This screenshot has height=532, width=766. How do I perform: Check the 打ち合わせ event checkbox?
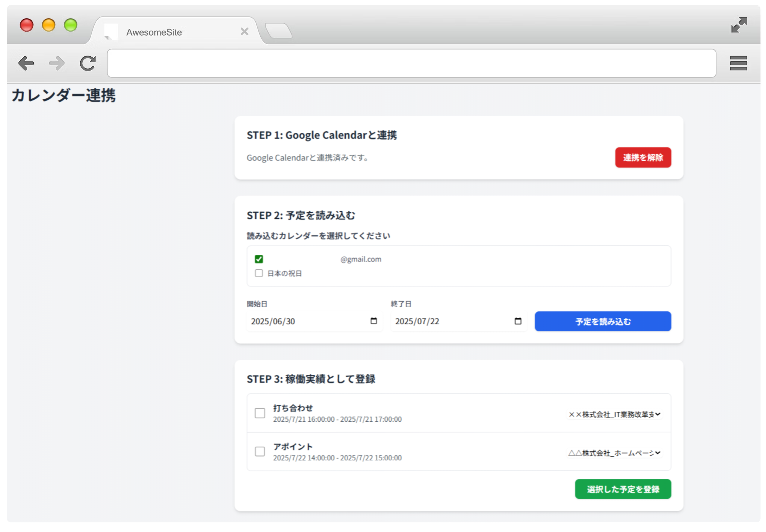coord(260,413)
